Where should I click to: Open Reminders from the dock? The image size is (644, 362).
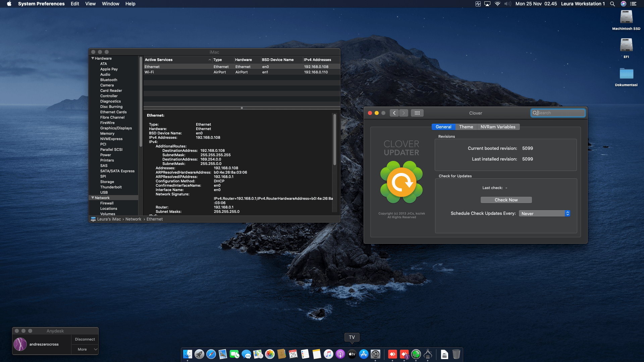pos(305,354)
